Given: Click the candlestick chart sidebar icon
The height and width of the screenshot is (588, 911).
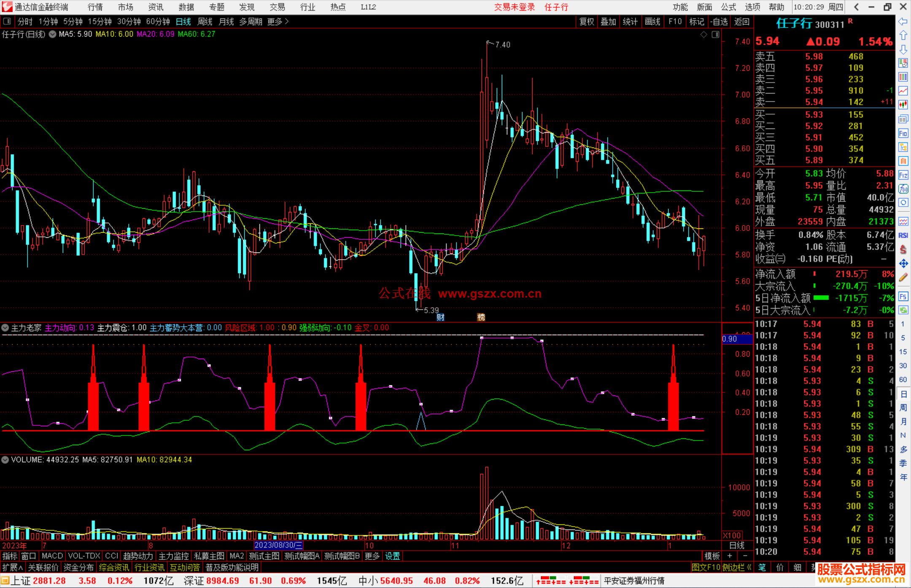Looking at the screenshot, I should (903, 105).
